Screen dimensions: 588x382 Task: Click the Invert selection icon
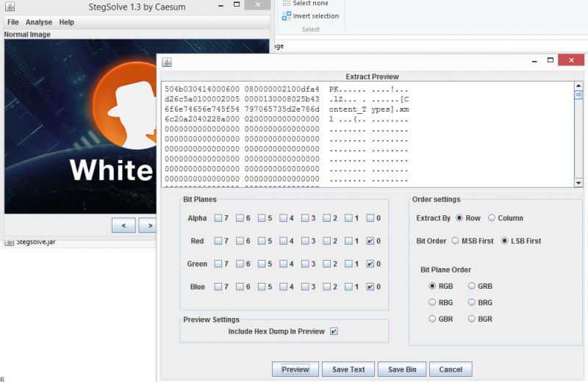287,15
